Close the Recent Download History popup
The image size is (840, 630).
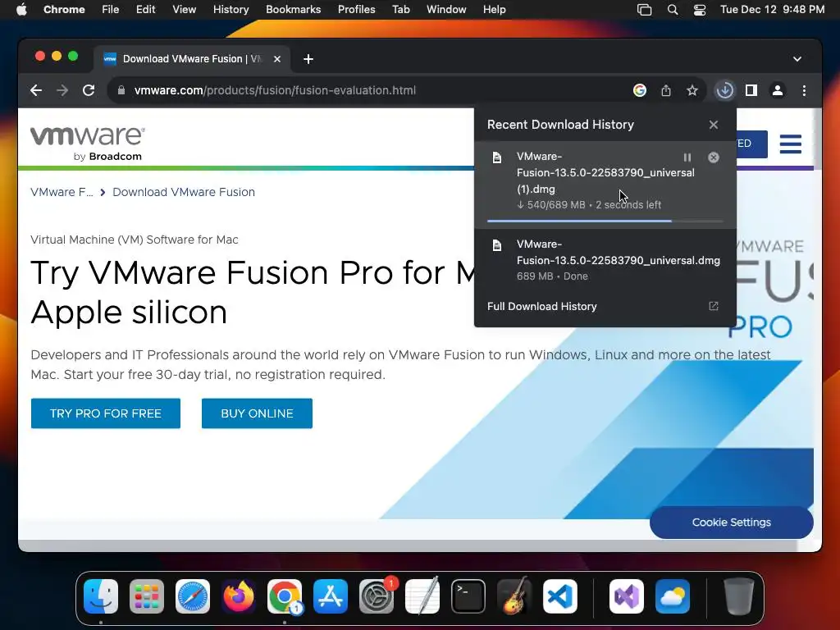click(714, 125)
